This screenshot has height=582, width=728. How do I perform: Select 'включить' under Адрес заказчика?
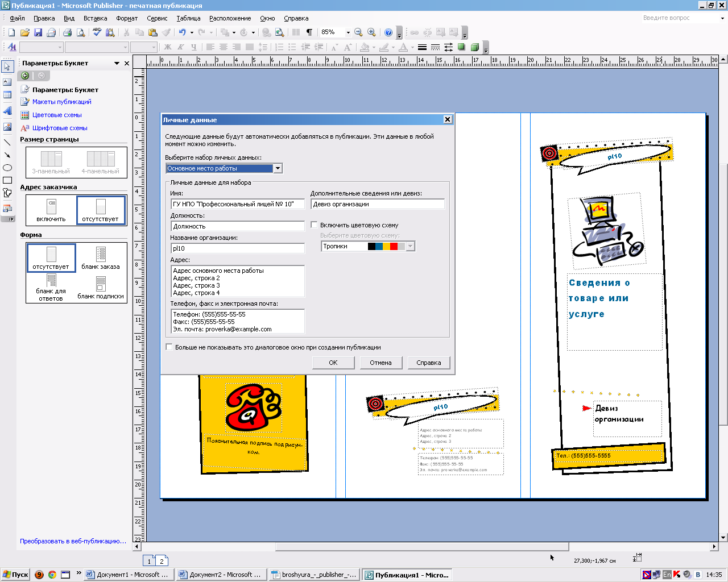click(x=51, y=210)
